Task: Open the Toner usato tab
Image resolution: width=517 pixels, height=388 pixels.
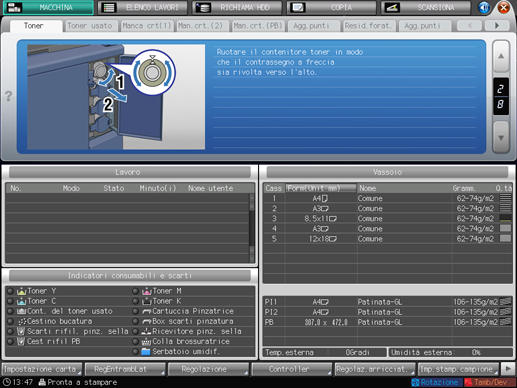Action: (90, 26)
